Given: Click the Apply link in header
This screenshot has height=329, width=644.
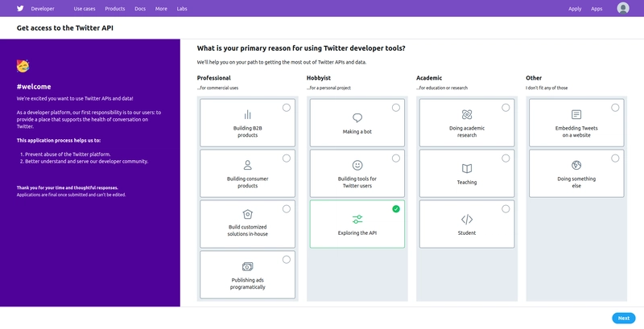Looking at the screenshot, I should (x=575, y=9).
